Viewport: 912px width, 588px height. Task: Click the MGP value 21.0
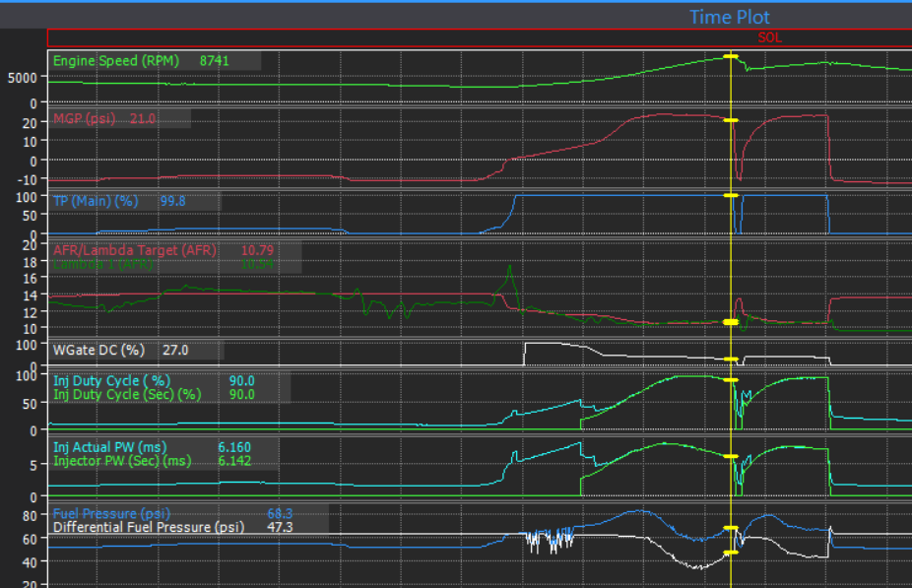click(x=143, y=119)
